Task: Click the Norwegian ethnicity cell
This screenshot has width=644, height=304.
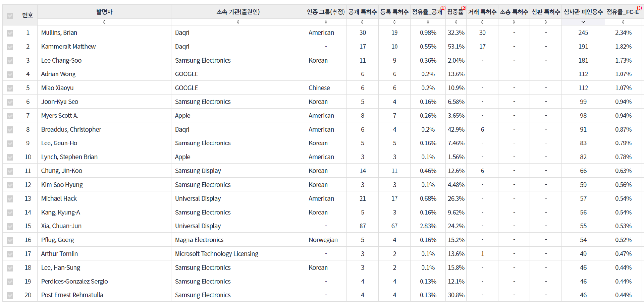Action: (x=323, y=240)
